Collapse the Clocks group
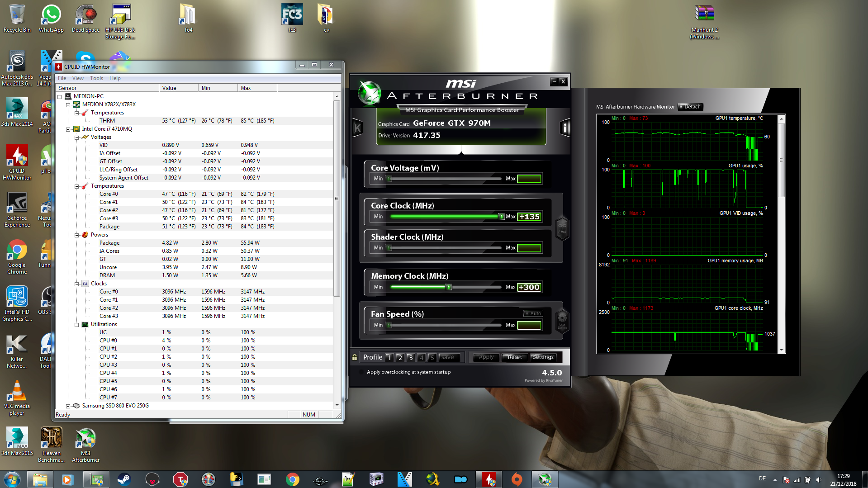868x488 pixels. point(76,284)
